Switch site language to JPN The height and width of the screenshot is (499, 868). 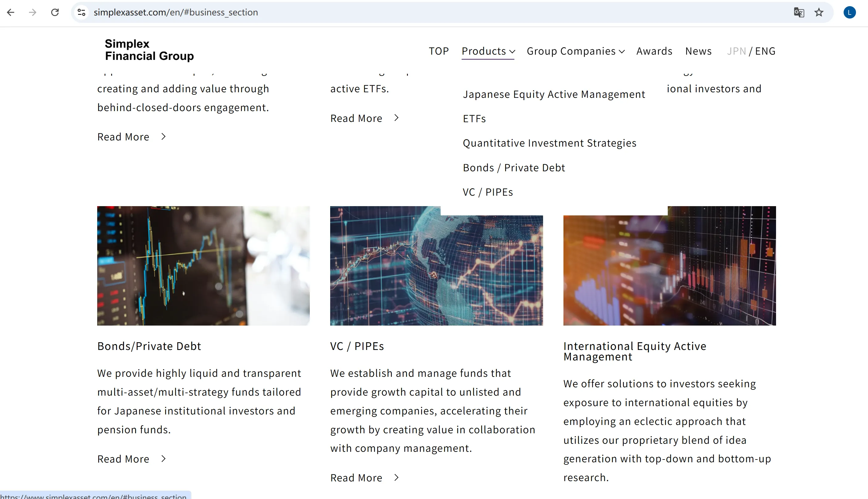click(x=737, y=51)
